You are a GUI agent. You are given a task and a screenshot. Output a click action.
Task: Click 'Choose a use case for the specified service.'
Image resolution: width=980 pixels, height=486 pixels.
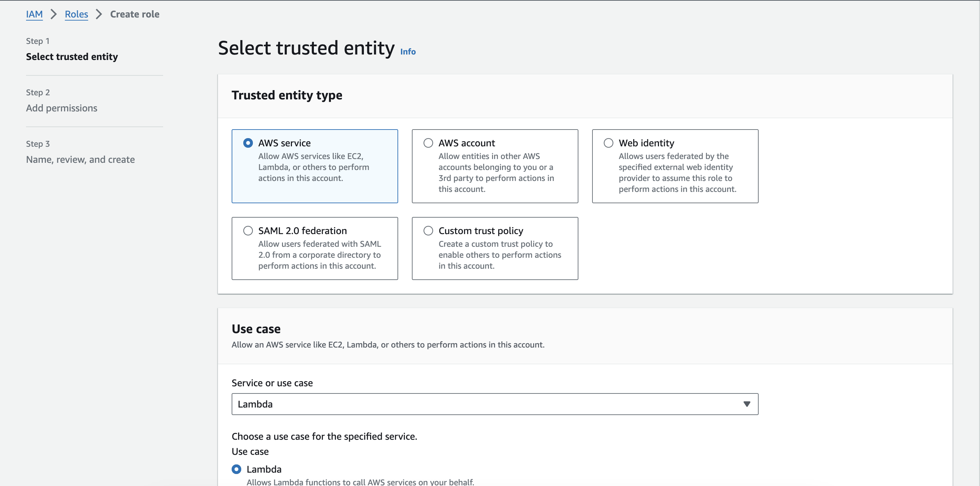(324, 436)
